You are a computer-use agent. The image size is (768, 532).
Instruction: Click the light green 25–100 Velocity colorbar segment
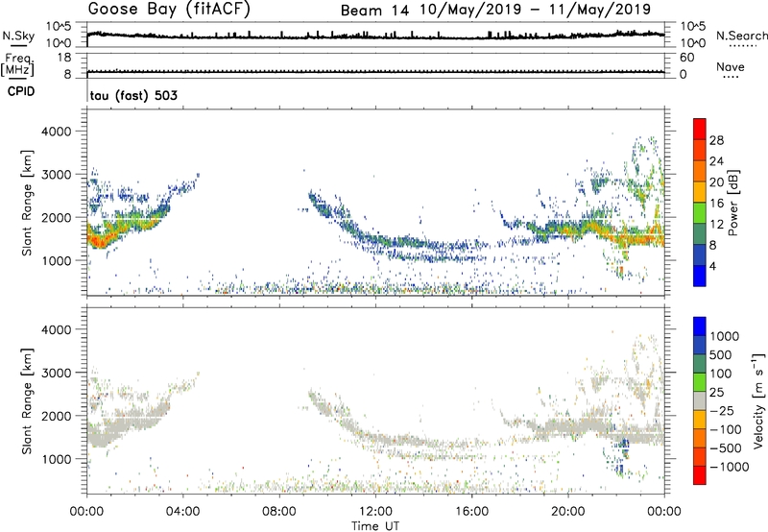(x=700, y=382)
